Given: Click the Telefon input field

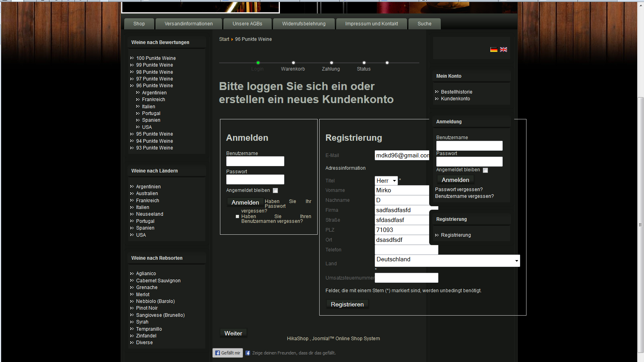Looking at the screenshot, I should (x=406, y=250).
